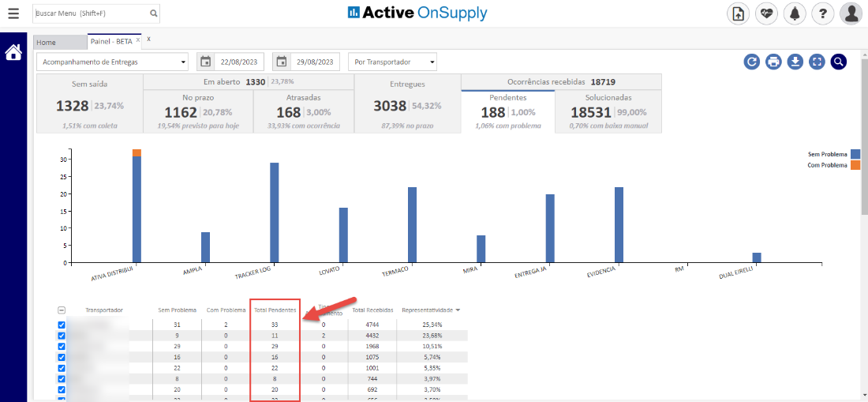Image resolution: width=868 pixels, height=402 pixels.
Task: Uncheck the row with 1968 total recebidas
Action: click(x=62, y=347)
